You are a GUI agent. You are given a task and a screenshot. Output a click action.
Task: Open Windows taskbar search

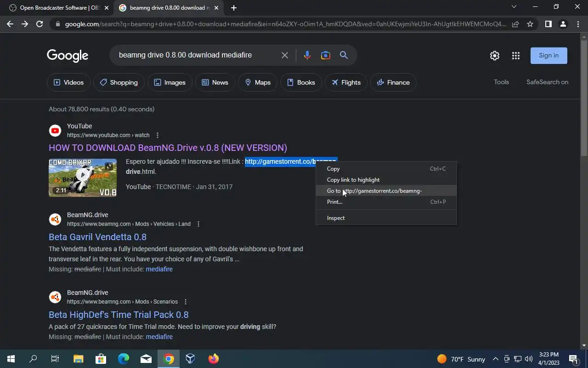(33, 359)
